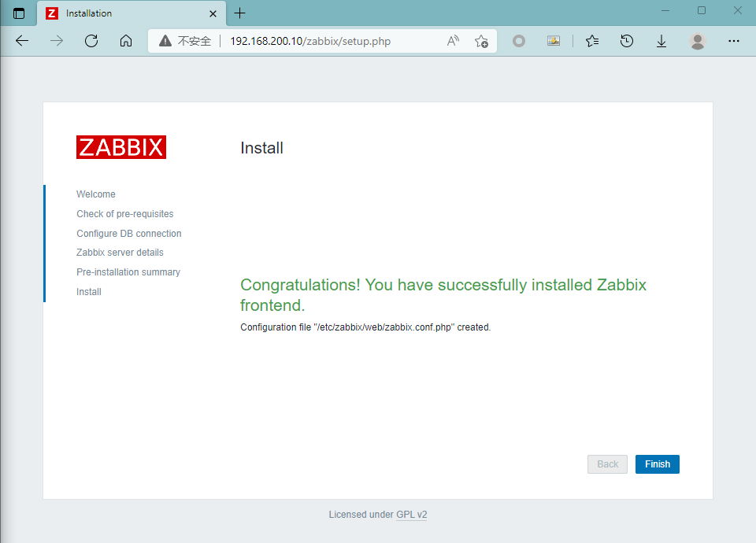Select Zabbix server details step
Screen dimensions: 756x543
coord(120,253)
